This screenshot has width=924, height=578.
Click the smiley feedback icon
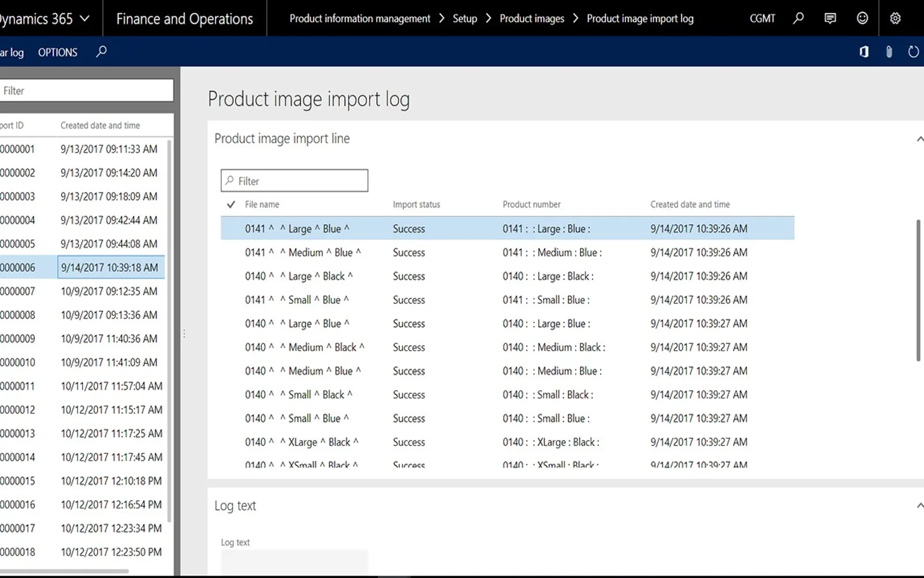coord(862,18)
